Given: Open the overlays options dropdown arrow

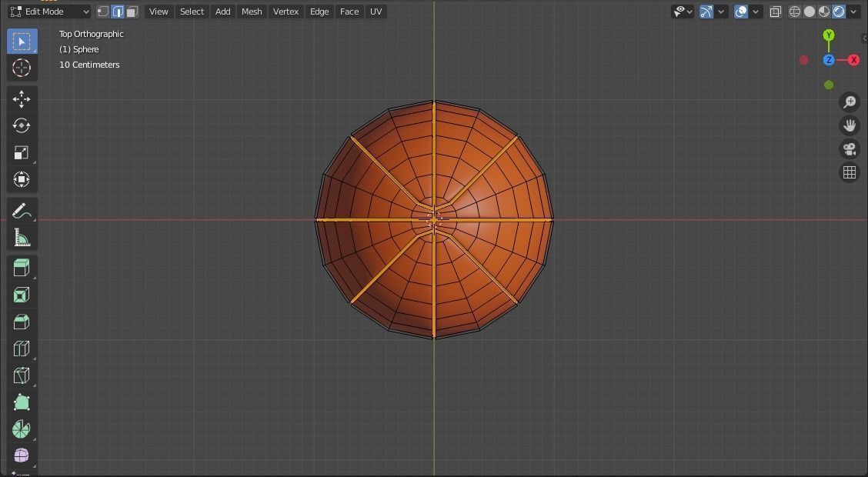Looking at the screenshot, I should point(756,12).
